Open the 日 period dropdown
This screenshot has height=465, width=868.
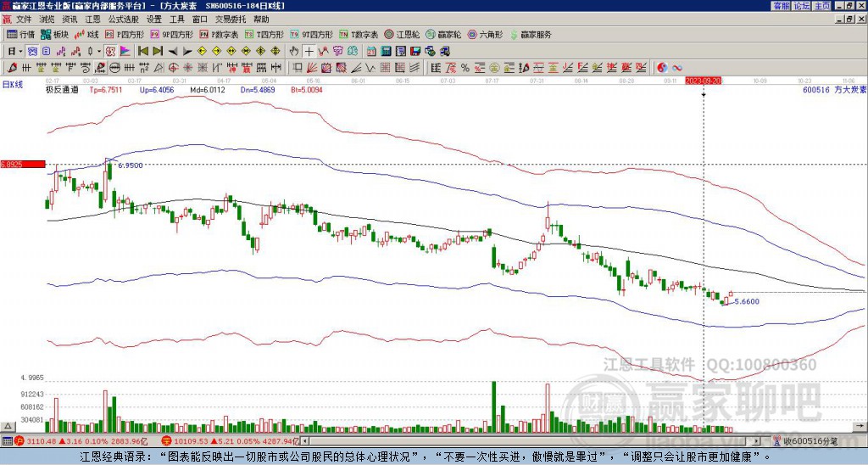pos(15,52)
